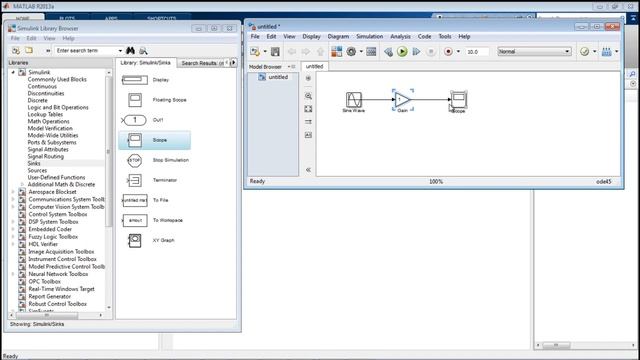Click the New Model icon in Library Browser
The height and width of the screenshot is (360, 640).
pyautogui.click(x=16, y=51)
